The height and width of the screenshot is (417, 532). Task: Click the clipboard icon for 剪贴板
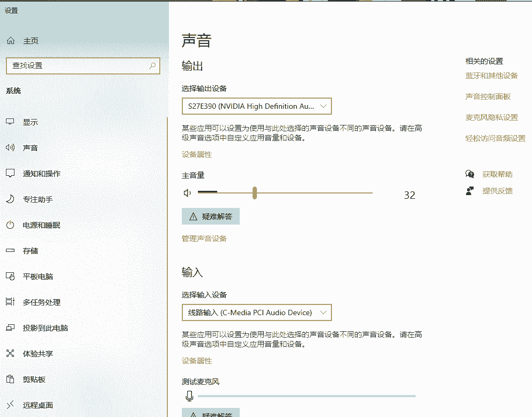tap(10, 379)
